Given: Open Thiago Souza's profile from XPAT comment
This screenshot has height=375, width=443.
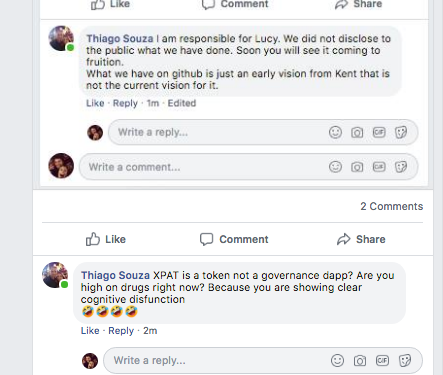Looking at the screenshot, I should pyautogui.click(x=115, y=275).
